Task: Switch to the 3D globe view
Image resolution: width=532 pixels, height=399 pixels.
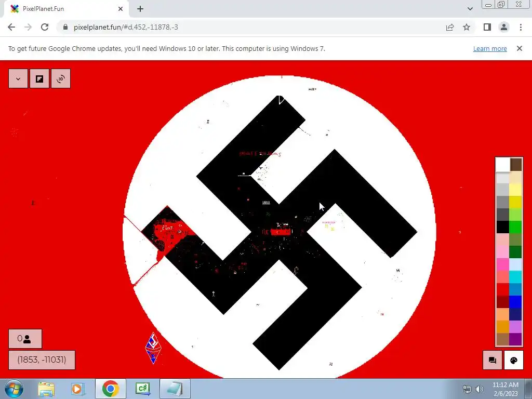Action: 61,79
